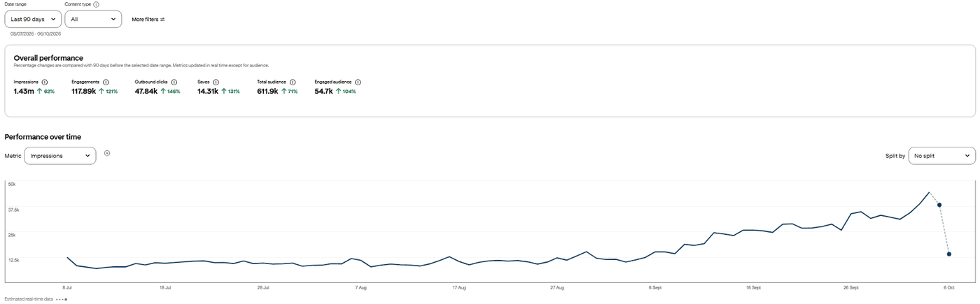
Task: Click the info icon next to Impressions metric
Action: 45,82
